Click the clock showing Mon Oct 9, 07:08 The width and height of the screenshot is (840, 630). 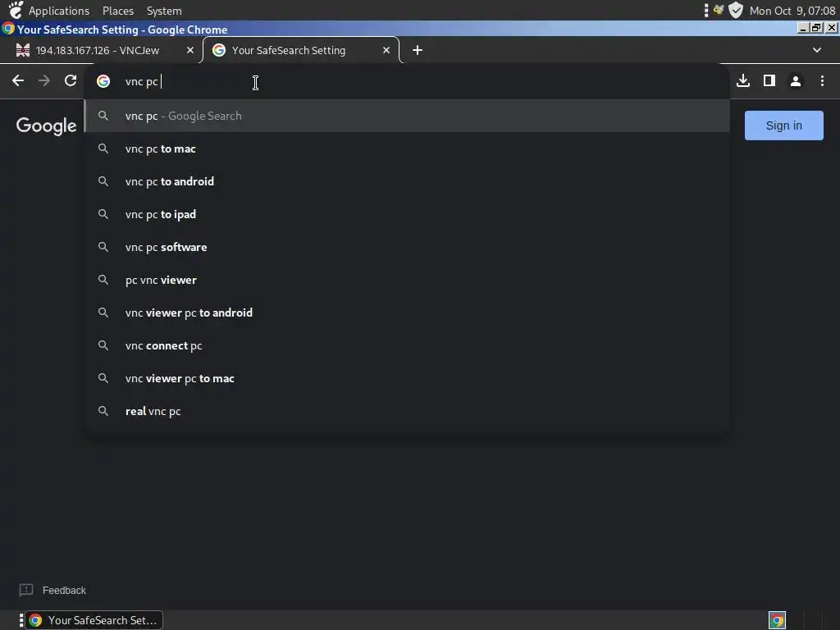coord(792,11)
